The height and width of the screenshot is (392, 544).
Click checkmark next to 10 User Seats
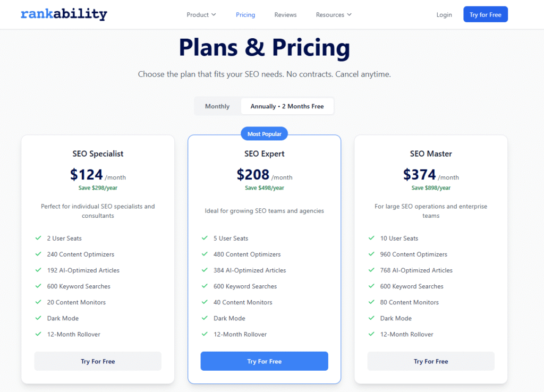[371, 238]
